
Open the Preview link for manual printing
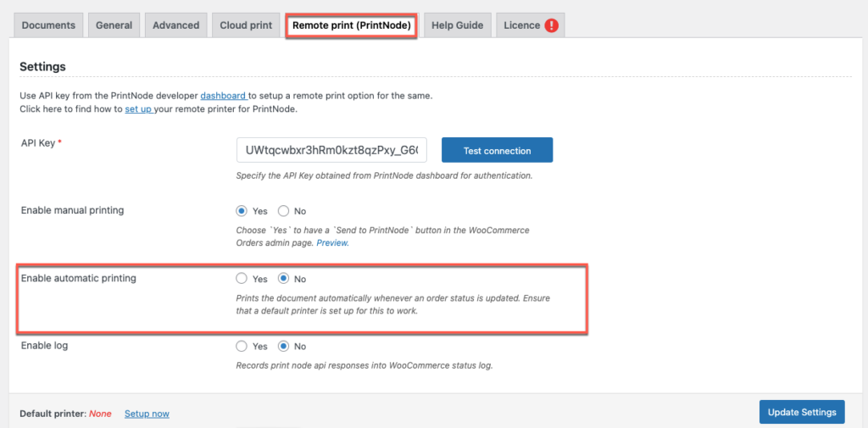332,243
